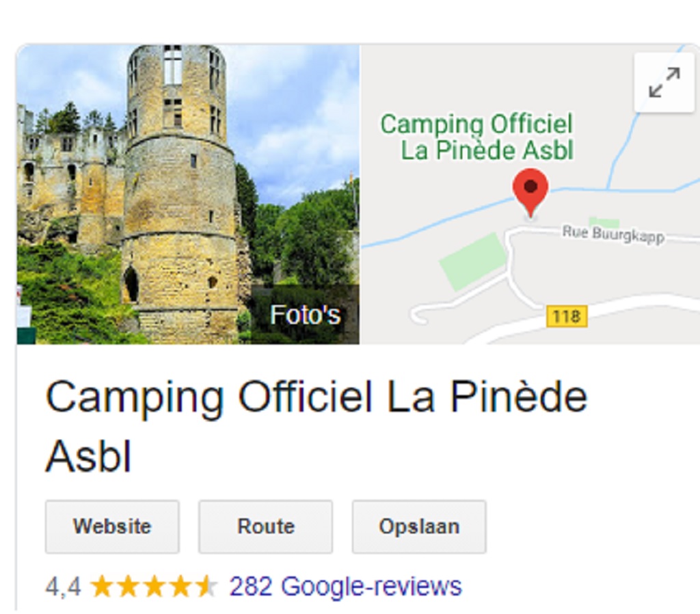
Task: Open the campsite Website button
Action: pos(112,526)
